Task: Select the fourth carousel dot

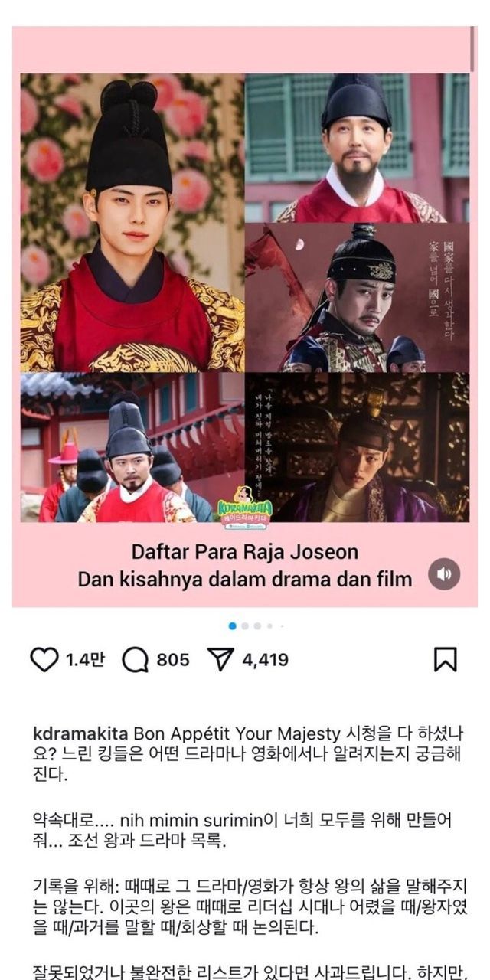Action: coord(269,626)
